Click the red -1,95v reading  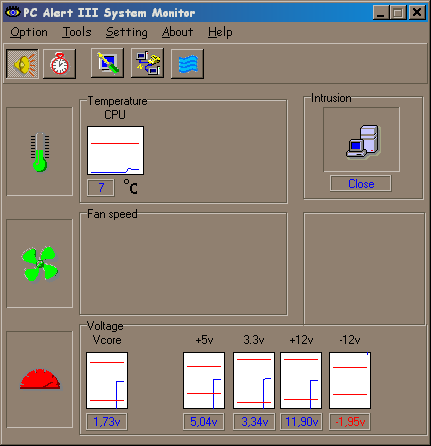coord(350,422)
